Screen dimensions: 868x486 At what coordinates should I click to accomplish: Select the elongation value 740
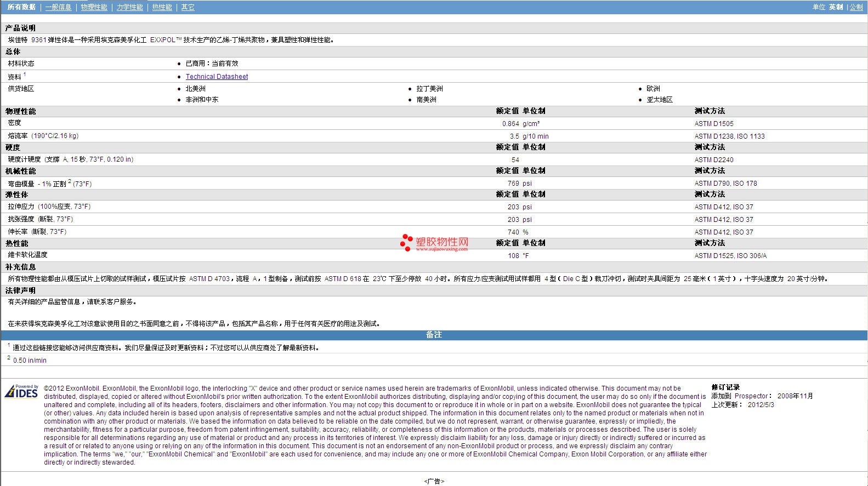click(x=513, y=232)
